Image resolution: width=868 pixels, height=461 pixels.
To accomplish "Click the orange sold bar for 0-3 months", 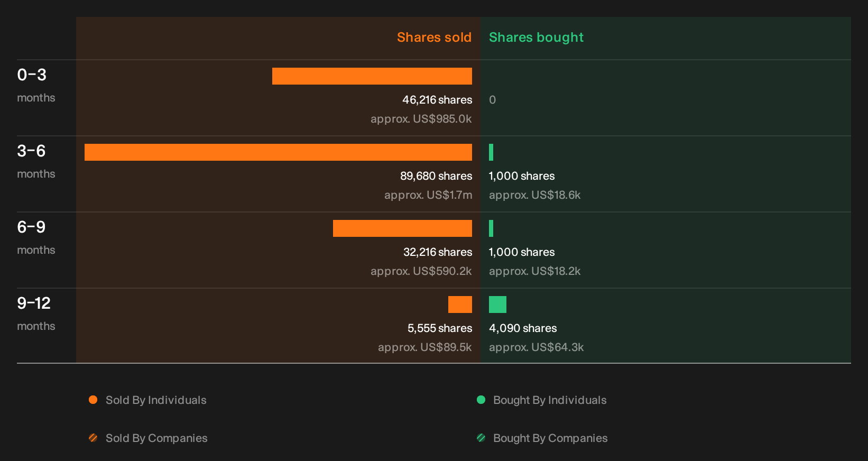I will 372,76.
